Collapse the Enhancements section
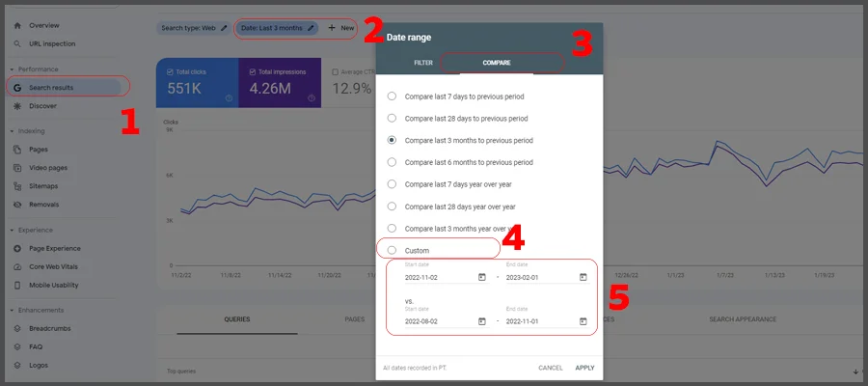The width and height of the screenshot is (868, 386). (x=11, y=310)
